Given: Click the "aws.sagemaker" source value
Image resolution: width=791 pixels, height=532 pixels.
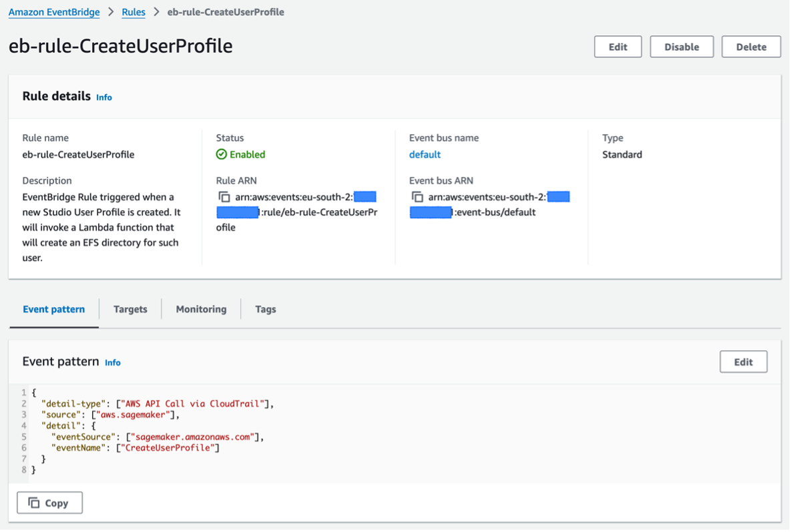Looking at the screenshot, I should [133, 415].
